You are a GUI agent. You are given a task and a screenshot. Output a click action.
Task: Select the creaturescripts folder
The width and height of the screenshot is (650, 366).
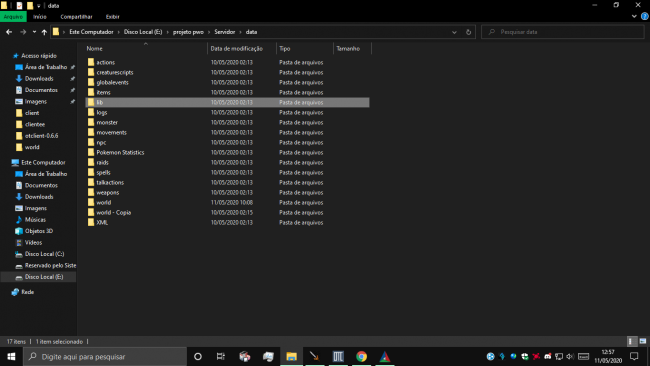click(115, 72)
